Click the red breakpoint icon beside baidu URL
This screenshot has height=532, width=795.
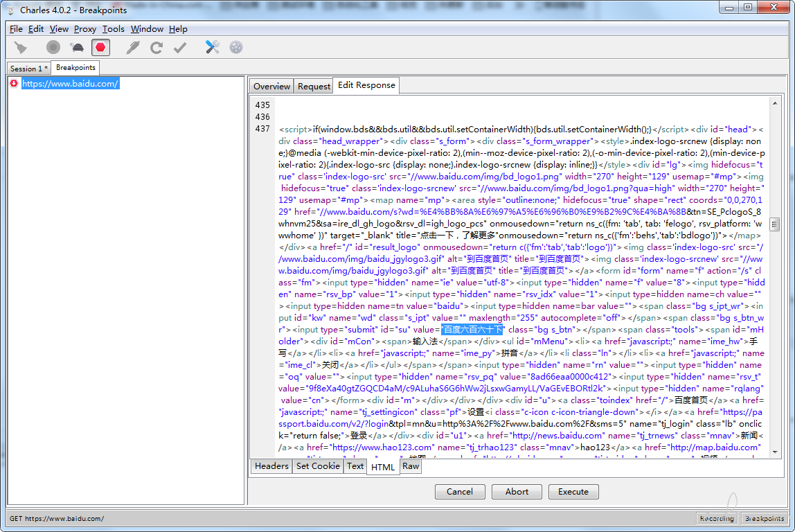tap(14, 83)
